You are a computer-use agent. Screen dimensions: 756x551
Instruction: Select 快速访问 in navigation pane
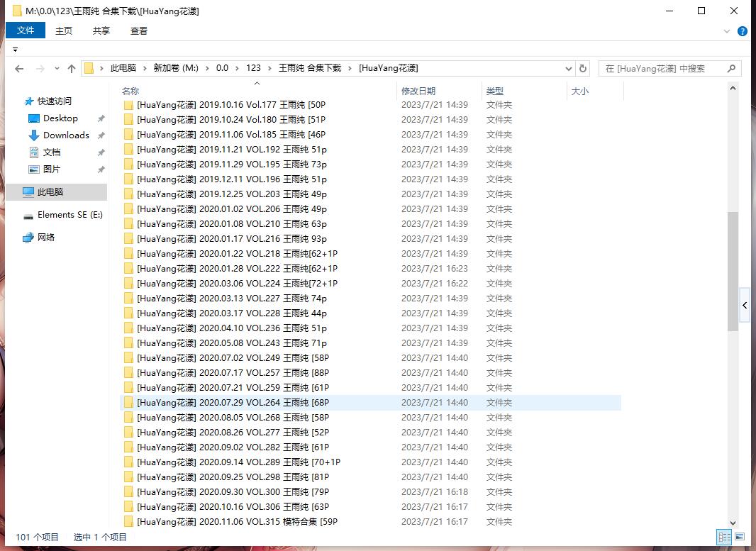pyautogui.click(x=55, y=101)
